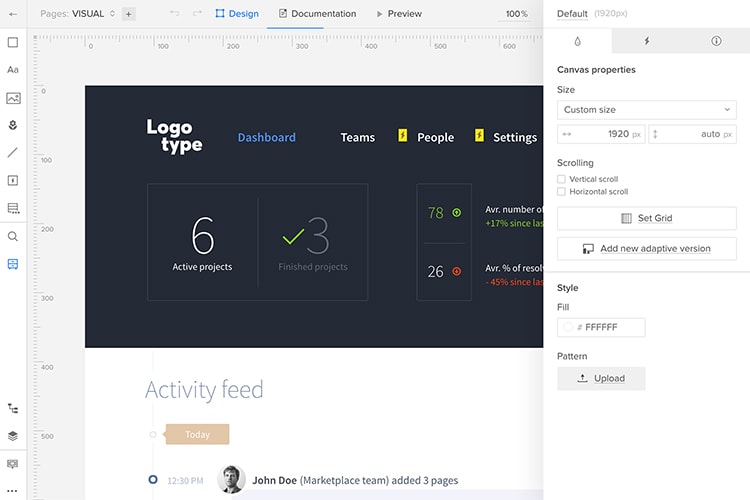Click red down-arrow indicator next to 26
This screenshot has width=750, height=500.
pyautogui.click(x=457, y=271)
